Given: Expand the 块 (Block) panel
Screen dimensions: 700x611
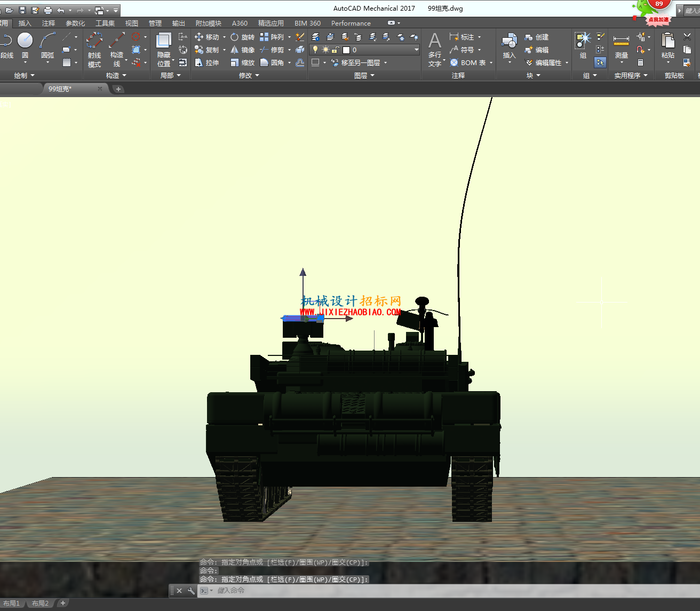Looking at the screenshot, I should (x=534, y=76).
